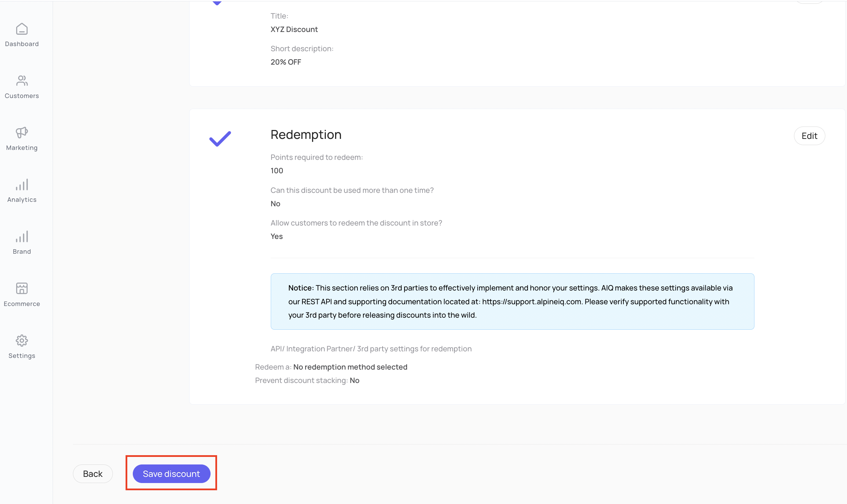Click the Settings label in the sidebar
This screenshot has height=504, width=847.
click(x=22, y=356)
